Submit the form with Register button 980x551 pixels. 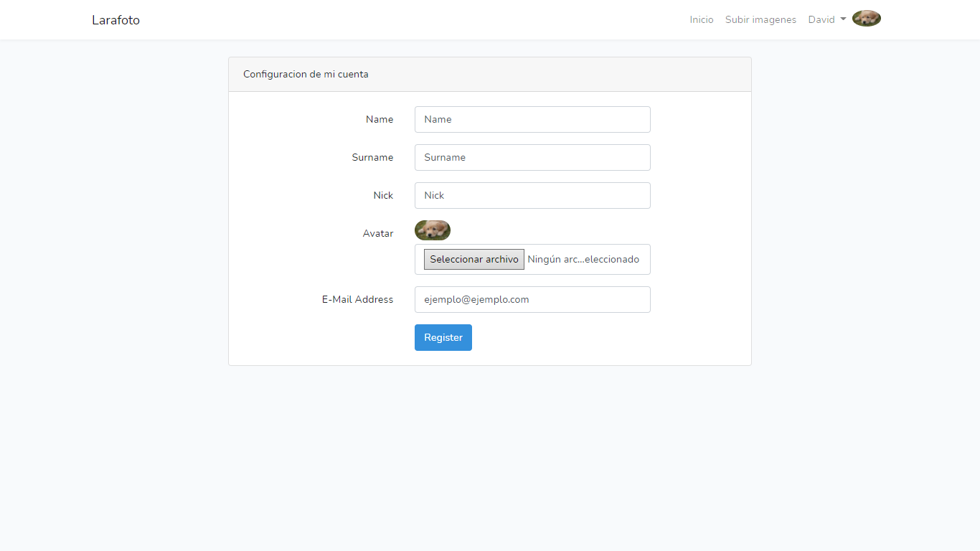pyautogui.click(x=443, y=338)
